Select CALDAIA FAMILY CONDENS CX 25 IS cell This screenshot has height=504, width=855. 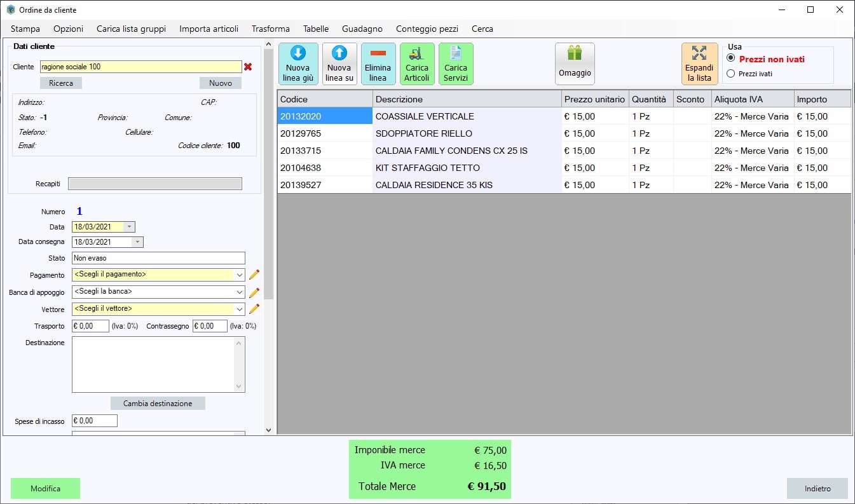tap(467, 151)
